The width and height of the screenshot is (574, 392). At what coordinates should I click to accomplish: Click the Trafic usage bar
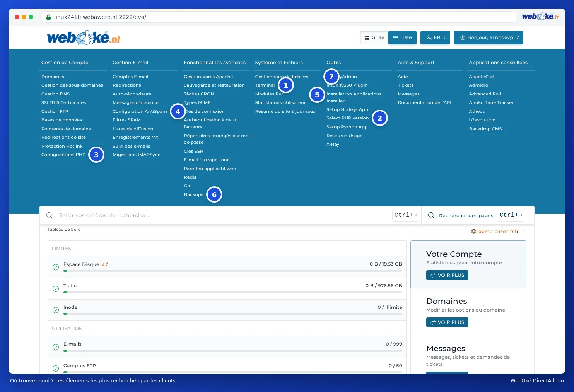(x=233, y=293)
